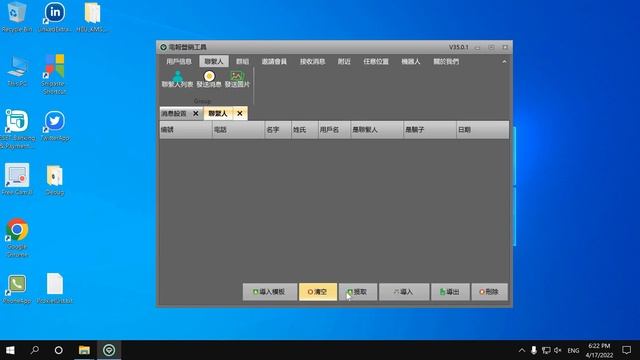Sort by the 用戶名 column header
This screenshot has height=360, width=640.
tap(334, 130)
